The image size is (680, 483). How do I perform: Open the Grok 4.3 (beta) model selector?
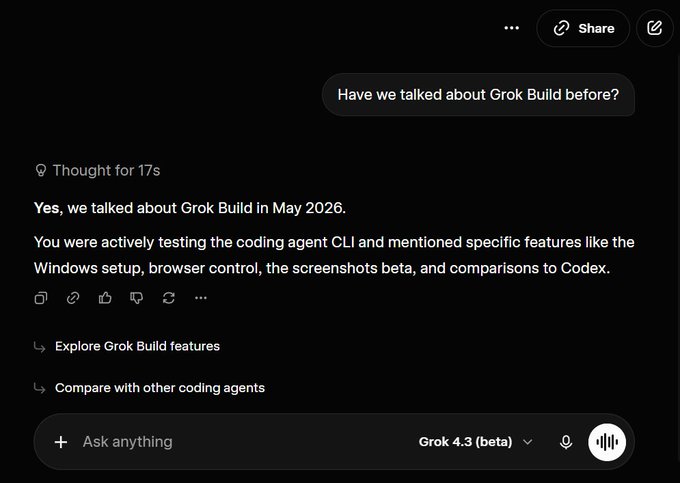coord(475,442)
